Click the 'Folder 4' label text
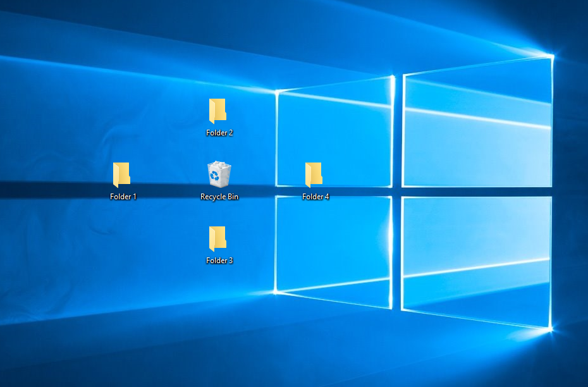Image resolution: width=588 pixels, height=387 pixels. click(x=315, y=197)
